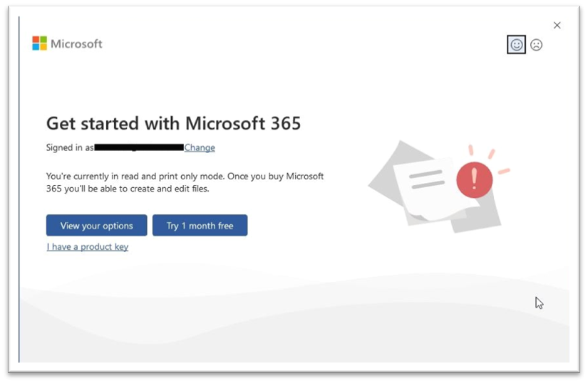Click the Change account link

pos(200,147)
